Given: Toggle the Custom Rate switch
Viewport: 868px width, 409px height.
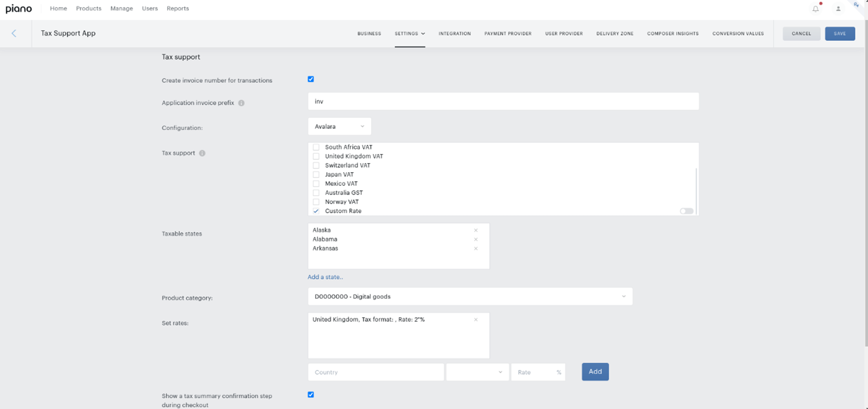Looking at the screenshot, I should 686,211.
